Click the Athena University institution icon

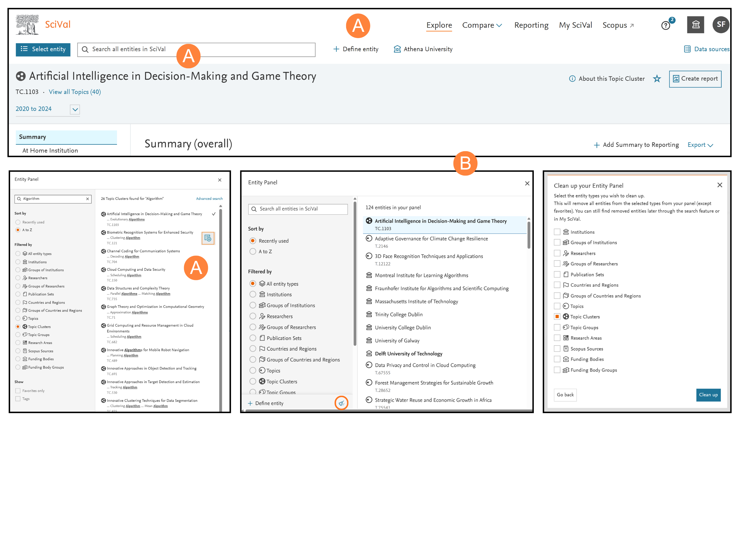pos(397,49)
